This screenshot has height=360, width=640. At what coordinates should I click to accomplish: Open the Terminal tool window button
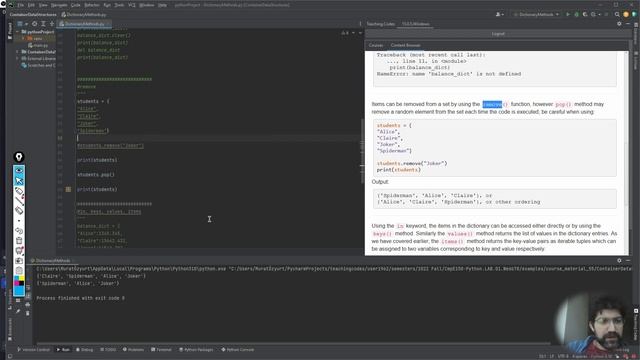[x=161, y=350]
